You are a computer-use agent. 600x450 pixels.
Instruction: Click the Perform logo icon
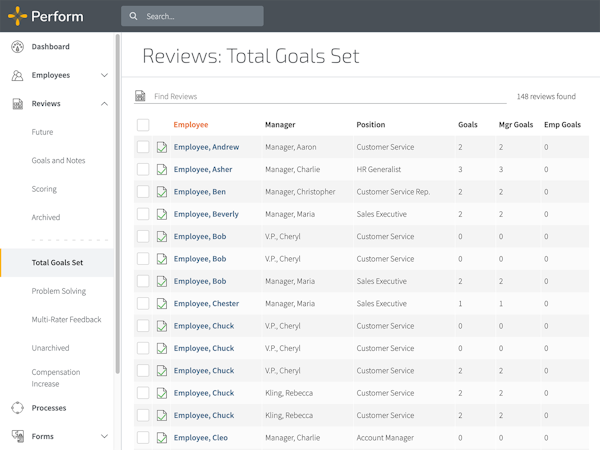point(17,16)
